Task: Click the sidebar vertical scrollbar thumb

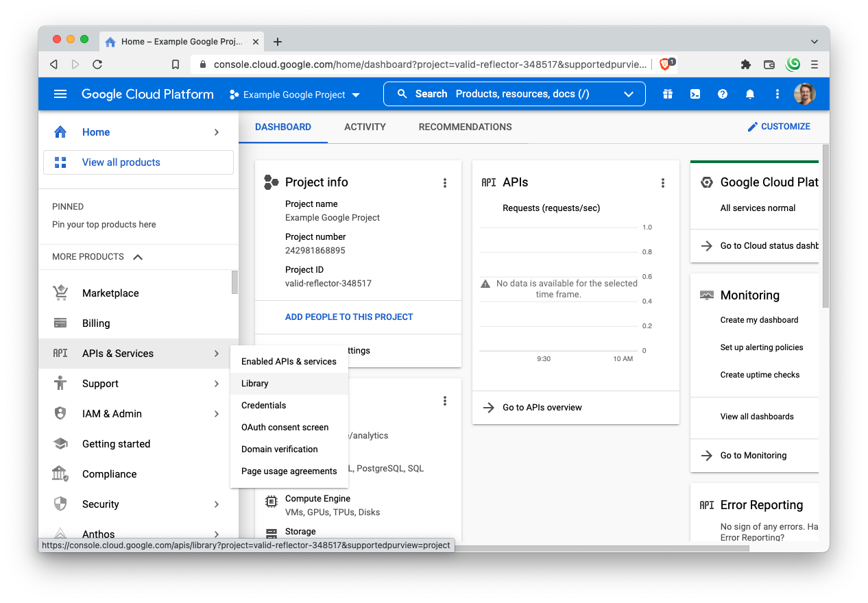Action: point(235,282)
